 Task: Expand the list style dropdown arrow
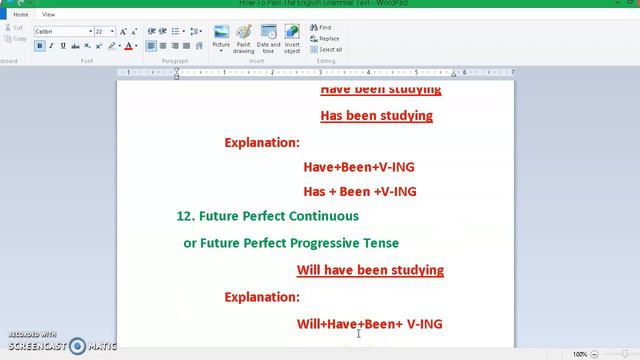[184, 31]
